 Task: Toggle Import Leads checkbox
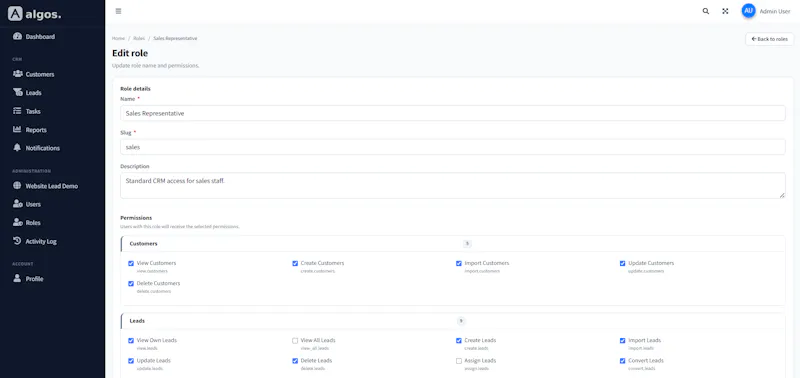[x=622, y=340]
